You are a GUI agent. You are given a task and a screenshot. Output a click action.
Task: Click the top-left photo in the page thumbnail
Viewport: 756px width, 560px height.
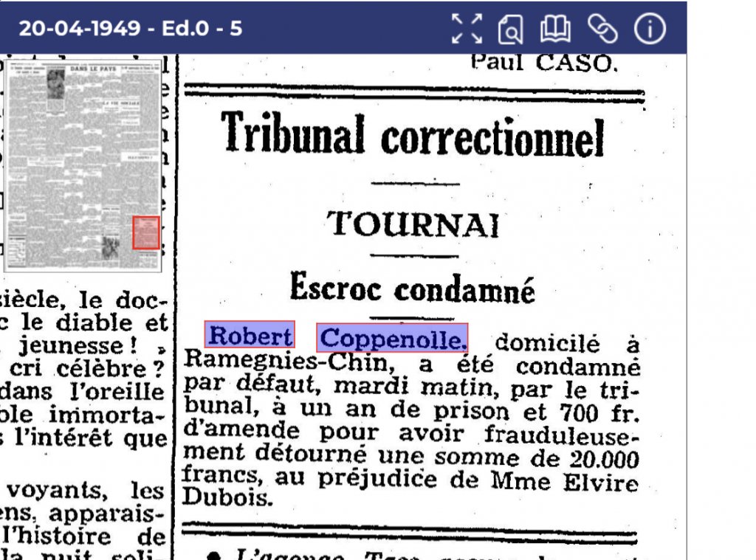(x=55, y=83)
